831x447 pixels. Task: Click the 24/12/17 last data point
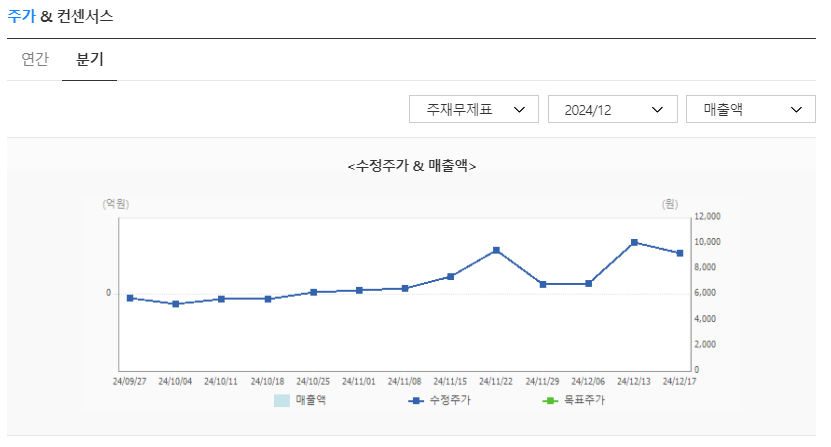click(680, 253)
